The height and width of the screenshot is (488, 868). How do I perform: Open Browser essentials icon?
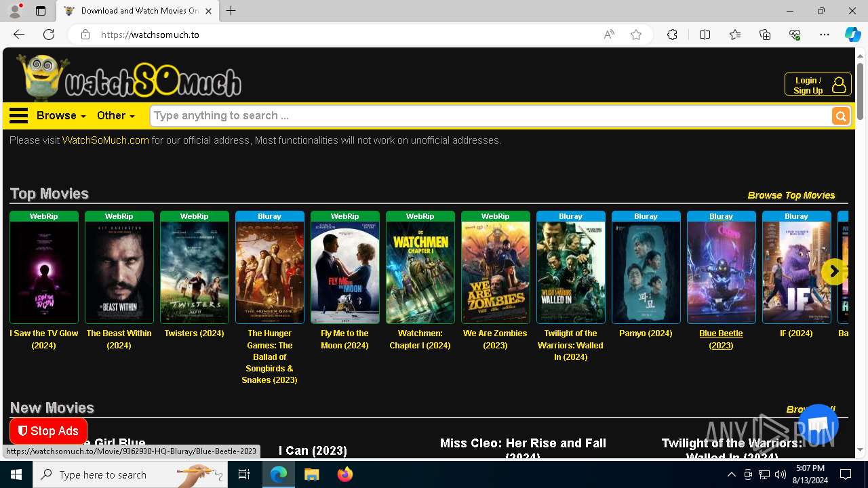[x=795, y=35]
